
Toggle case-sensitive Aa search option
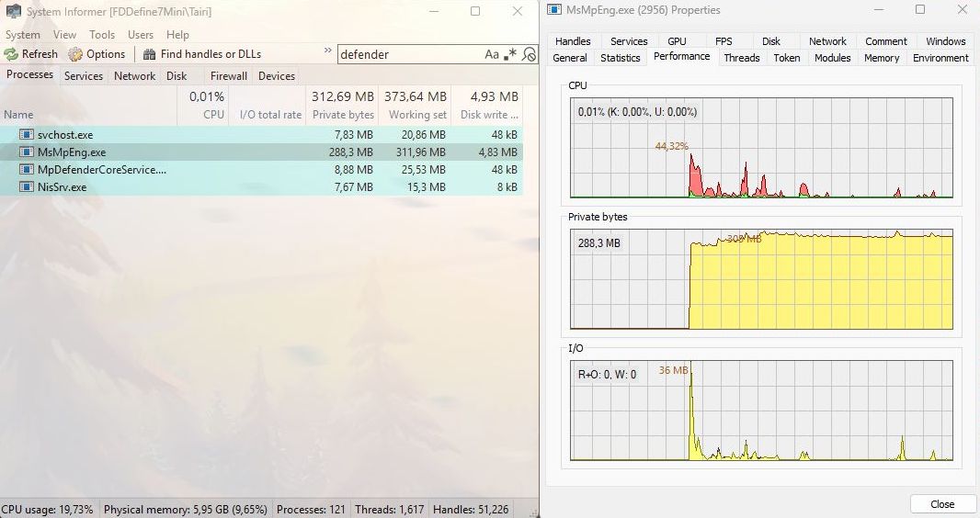click(492, 54)
